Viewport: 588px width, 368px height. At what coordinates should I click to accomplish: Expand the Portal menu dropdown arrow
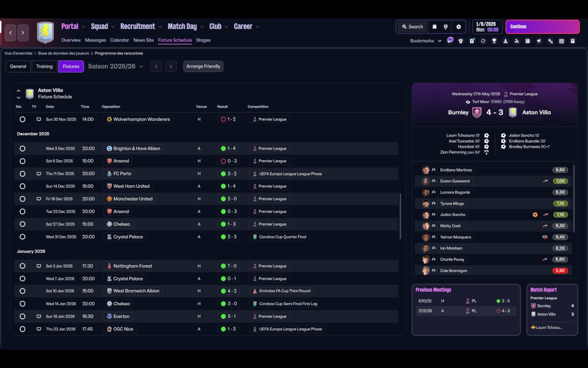pyautogui.click(x=83, y=27)
